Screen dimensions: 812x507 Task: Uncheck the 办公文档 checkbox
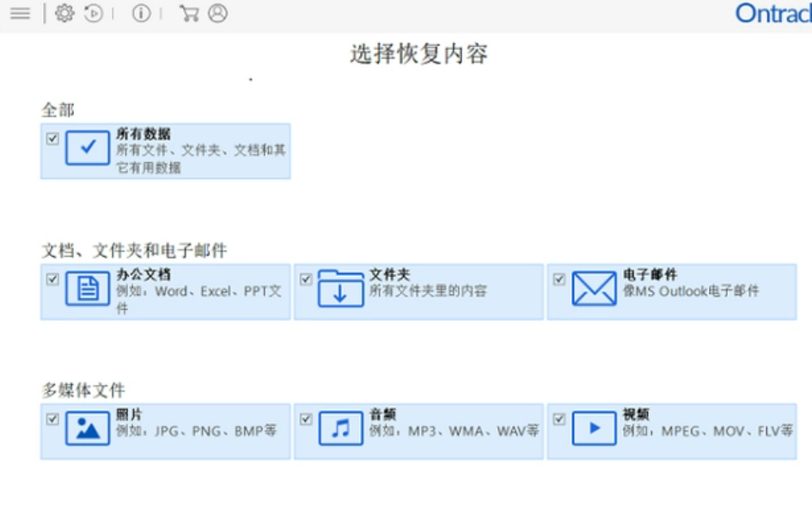click(52, 279)
